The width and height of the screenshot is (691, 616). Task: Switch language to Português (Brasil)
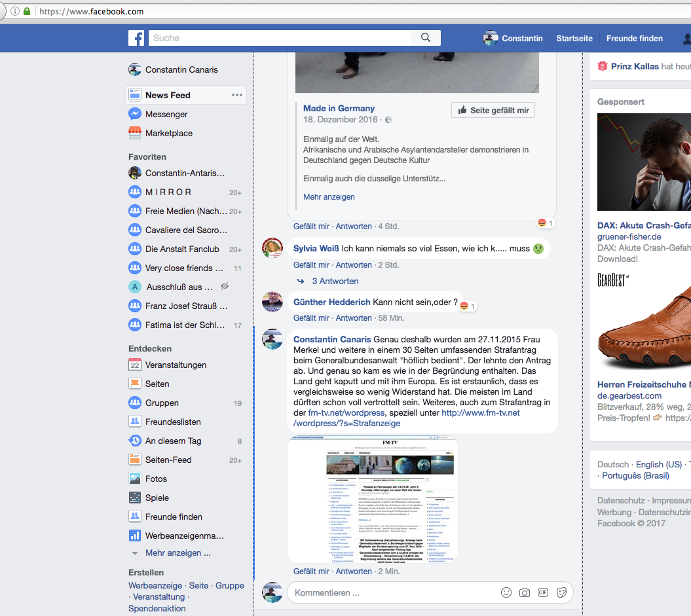[635, 475]
